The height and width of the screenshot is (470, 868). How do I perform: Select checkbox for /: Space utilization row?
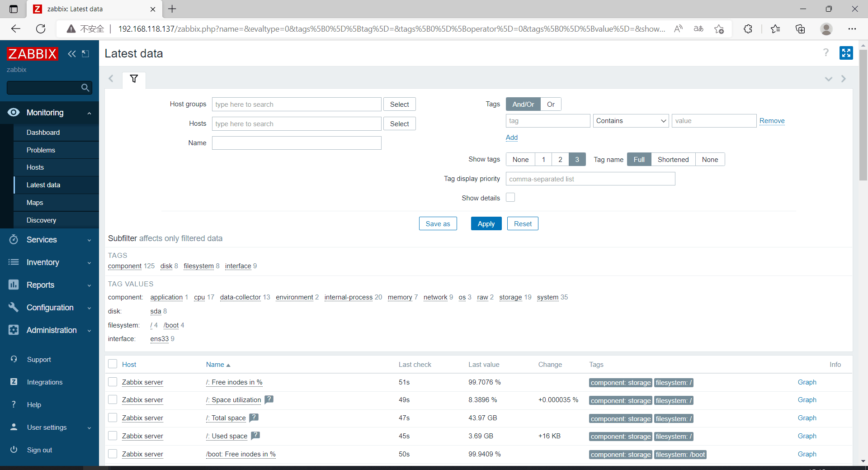(113, 399)
